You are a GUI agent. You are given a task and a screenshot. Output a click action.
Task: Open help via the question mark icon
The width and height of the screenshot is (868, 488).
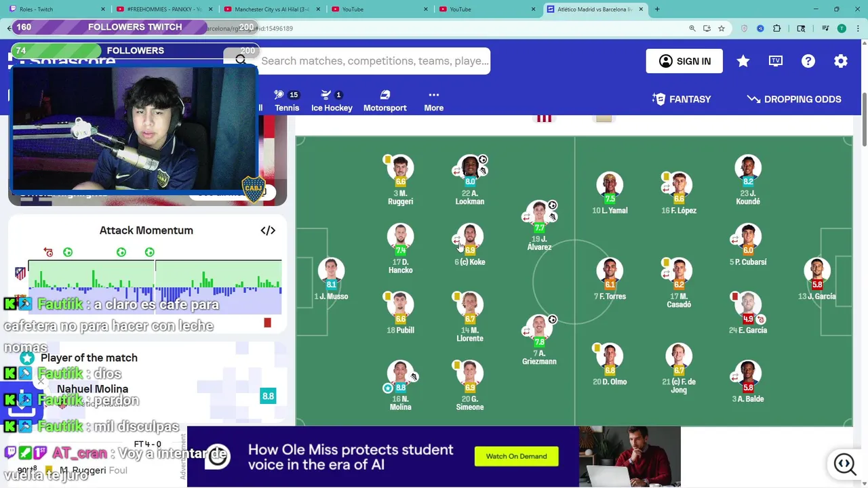point(808,61)
